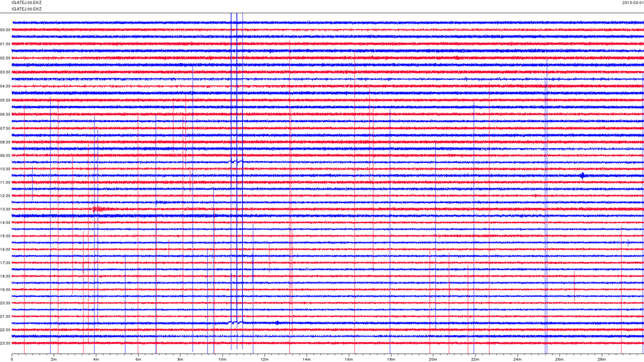Click the 20:30 time label
Viewport: 644px width, 362px height.
[x=5, y=303]
